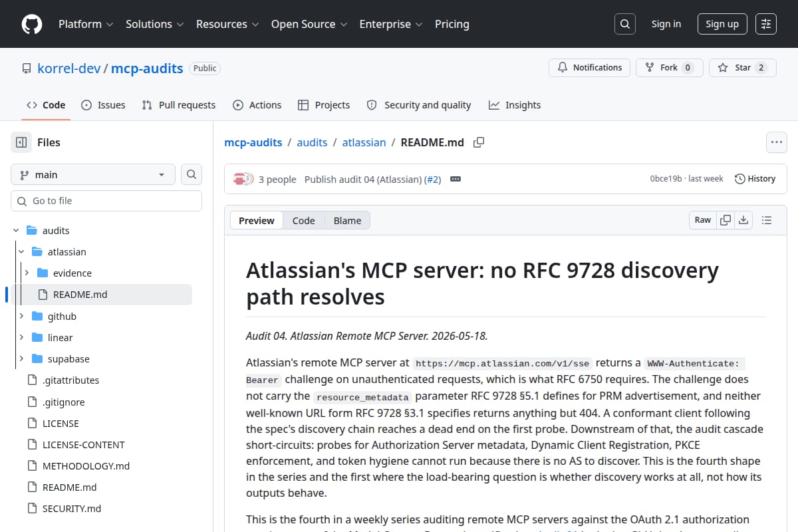Open the Security and quality tab
The width and height of the screenshot is (798, 532).
coord(419,105)
